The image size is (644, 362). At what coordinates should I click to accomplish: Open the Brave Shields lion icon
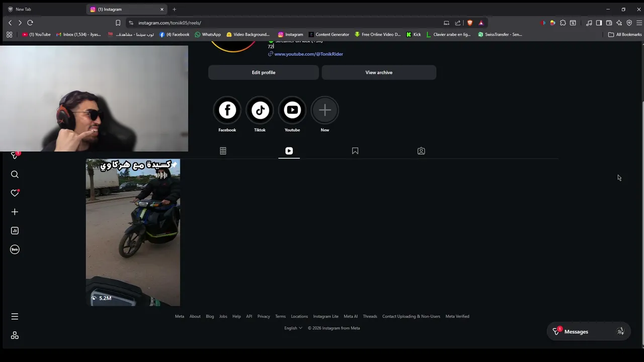tap(470, 23)
